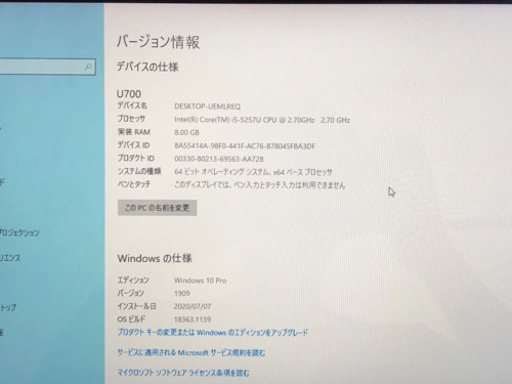The height and width of the screenshot is (384, 512).
Task: Select the device ID value 8A55414A
Action: pyautogui.click(x=245, y=146)
